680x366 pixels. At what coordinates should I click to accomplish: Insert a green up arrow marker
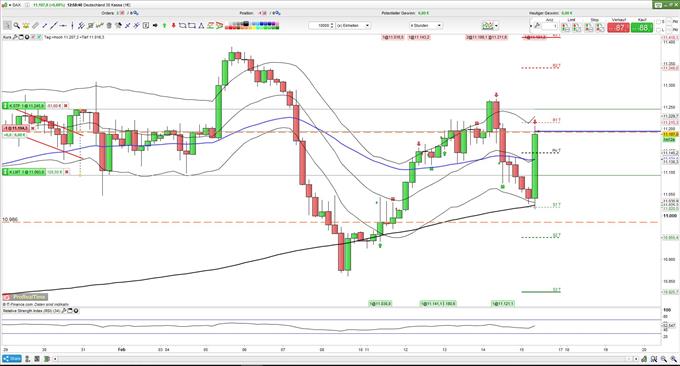(164, 26)
